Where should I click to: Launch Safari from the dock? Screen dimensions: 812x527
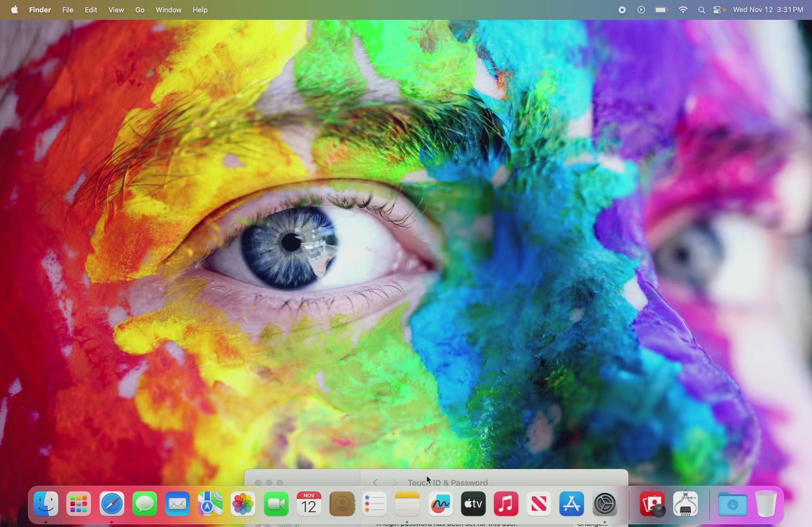(112, 504)
